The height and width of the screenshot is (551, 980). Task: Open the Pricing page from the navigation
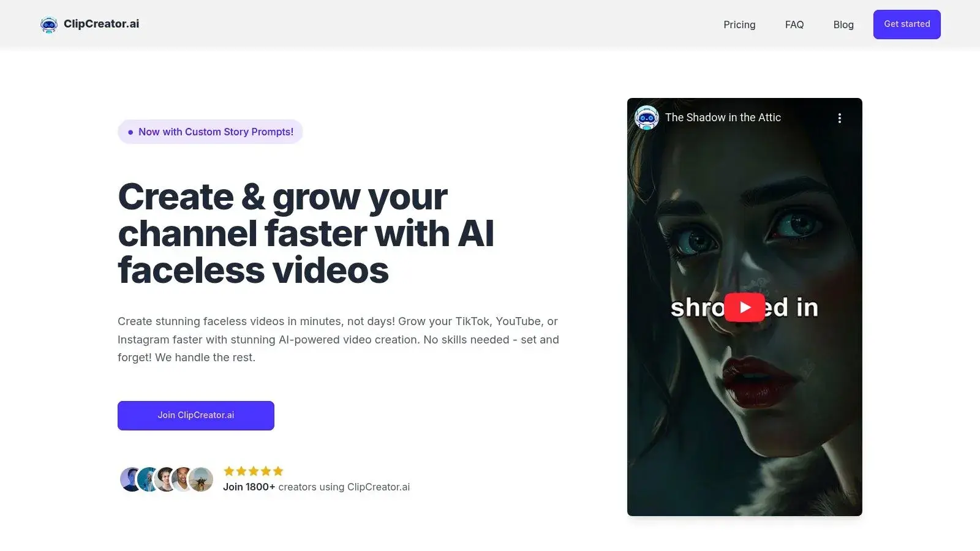point(739,24)
